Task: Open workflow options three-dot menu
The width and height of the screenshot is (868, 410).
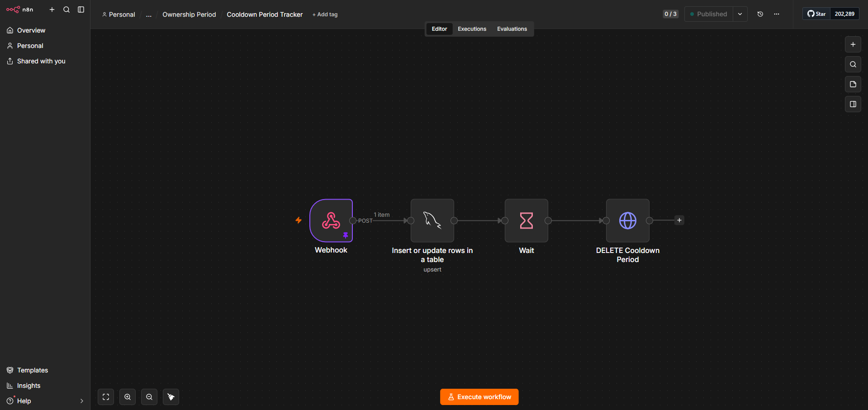Action: point(777,14)
